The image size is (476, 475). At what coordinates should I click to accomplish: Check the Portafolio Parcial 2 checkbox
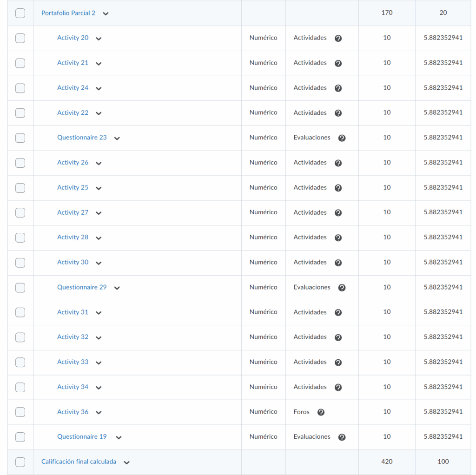point(20,13)
